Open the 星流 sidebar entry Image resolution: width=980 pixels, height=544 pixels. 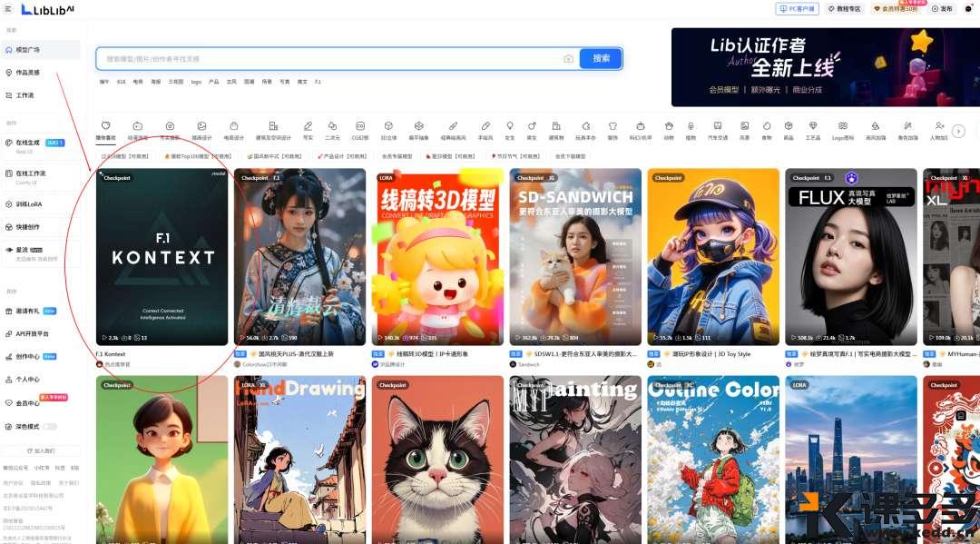(41, 253)
